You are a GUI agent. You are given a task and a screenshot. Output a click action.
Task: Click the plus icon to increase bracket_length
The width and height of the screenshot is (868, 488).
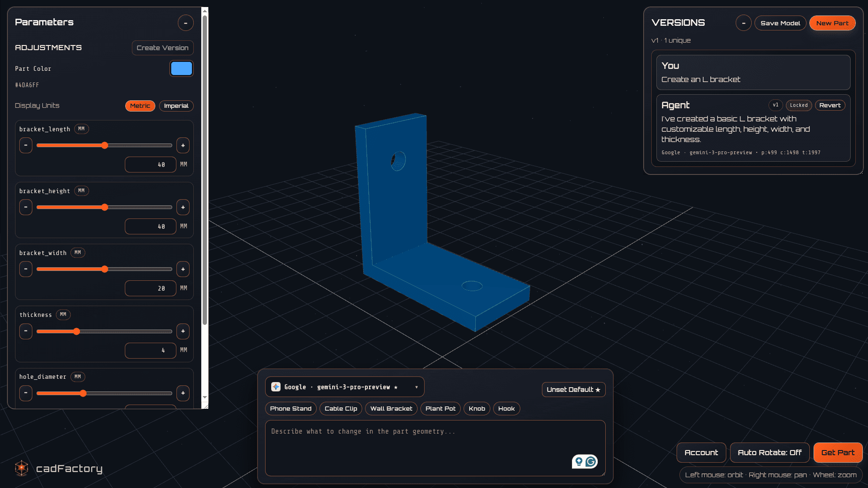[183, 145]
